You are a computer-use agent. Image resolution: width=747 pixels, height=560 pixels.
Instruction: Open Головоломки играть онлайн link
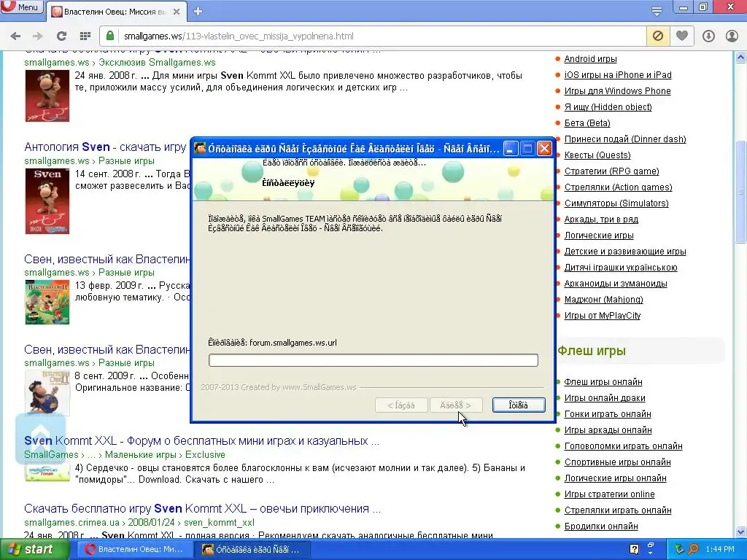pos(623,446)
